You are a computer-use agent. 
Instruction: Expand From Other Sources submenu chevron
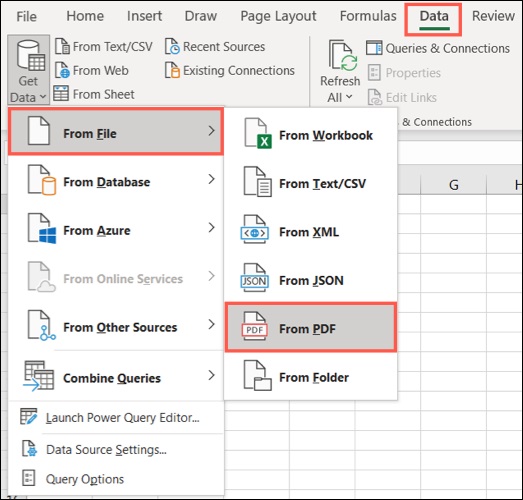pos(211,324)
